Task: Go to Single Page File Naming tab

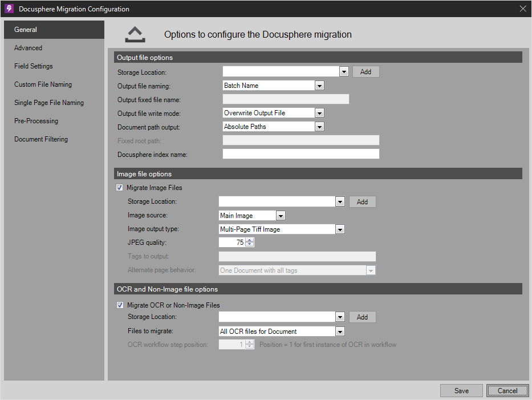Action: (54, 103)
